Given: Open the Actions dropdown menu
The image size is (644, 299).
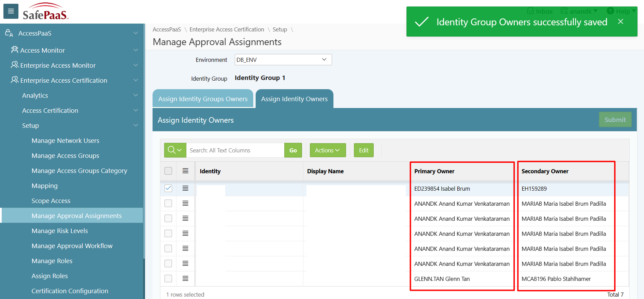Looking at the screenshot, I should (x=327, y=150).
